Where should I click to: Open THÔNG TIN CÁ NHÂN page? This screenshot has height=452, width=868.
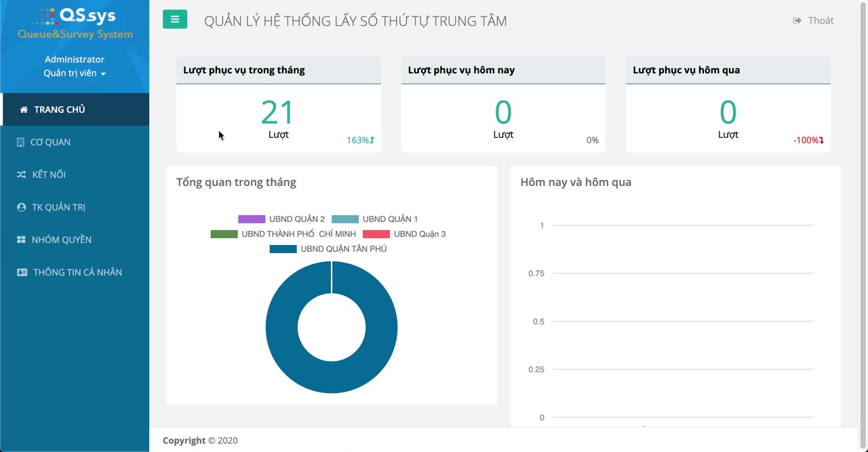pyautogui.click(x=77, y=273)
